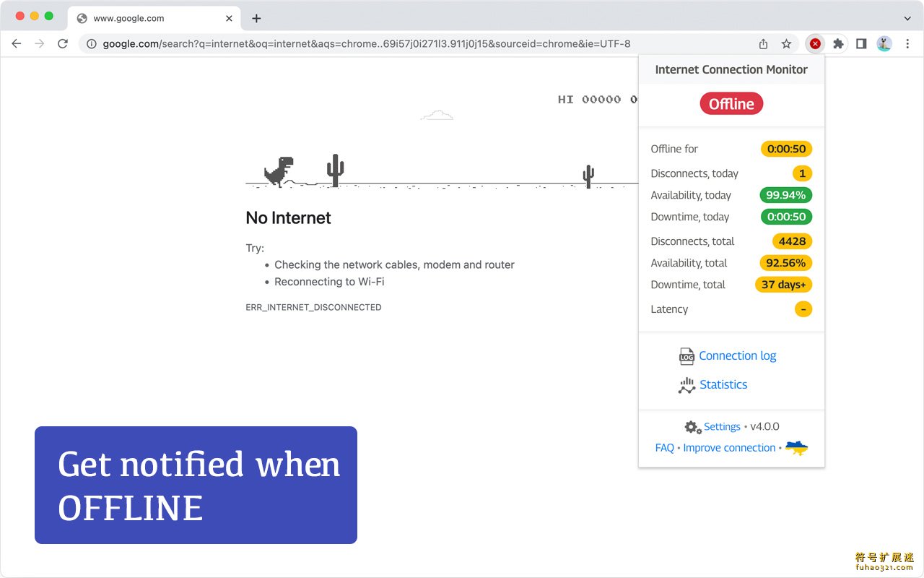Screen dimensions: 924x578
Task: Reload the page with the refresh icon
Action: 63,44
